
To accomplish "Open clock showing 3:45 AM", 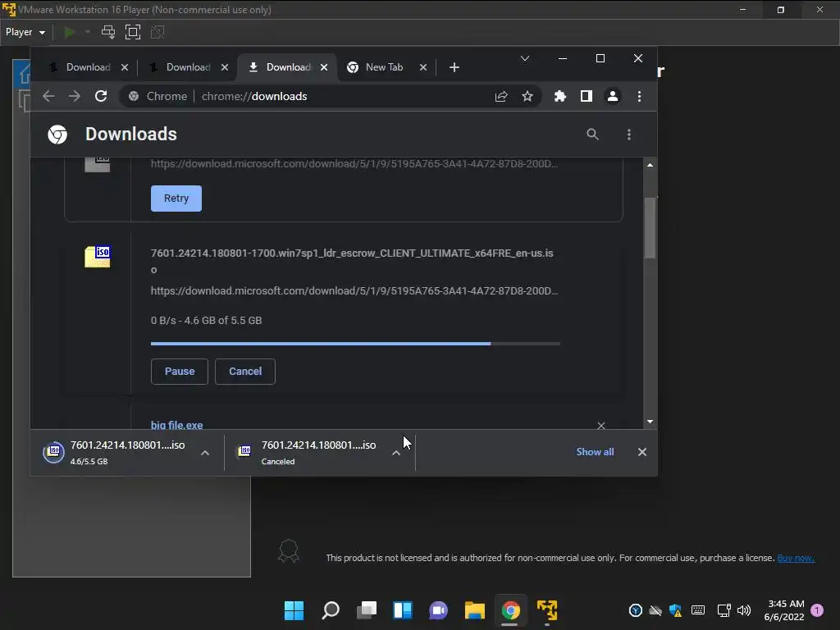I will point(785,610).
